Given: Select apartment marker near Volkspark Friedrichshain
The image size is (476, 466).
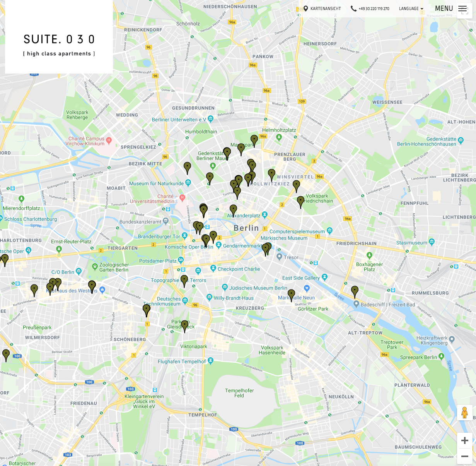Looking at the screenshot, I should coord(300,202).
